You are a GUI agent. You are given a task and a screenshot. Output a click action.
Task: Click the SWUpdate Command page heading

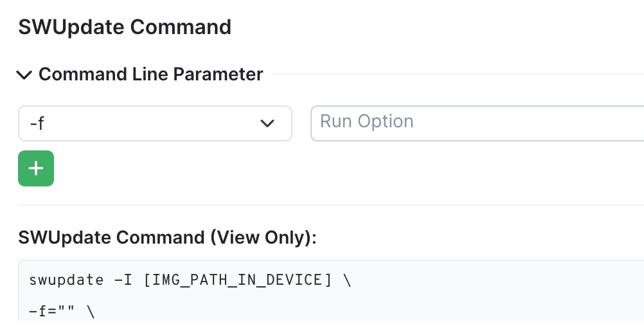click(x=125, y=27)
